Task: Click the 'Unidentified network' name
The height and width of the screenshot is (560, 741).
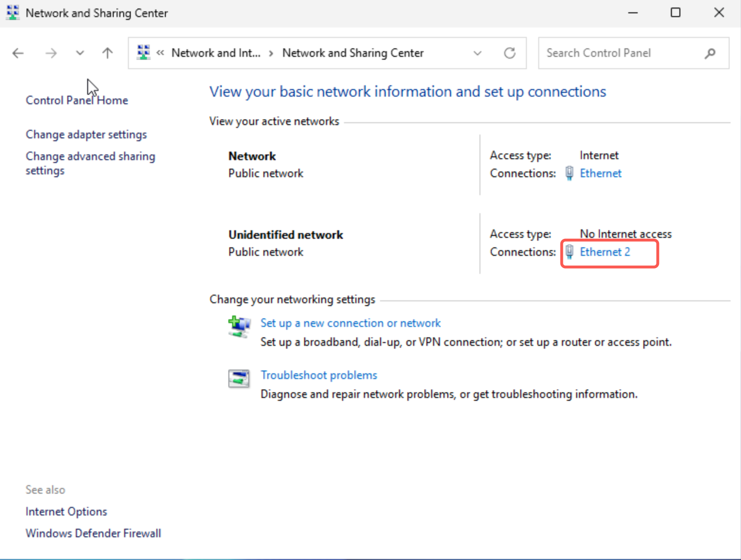Action: (286, 235)
